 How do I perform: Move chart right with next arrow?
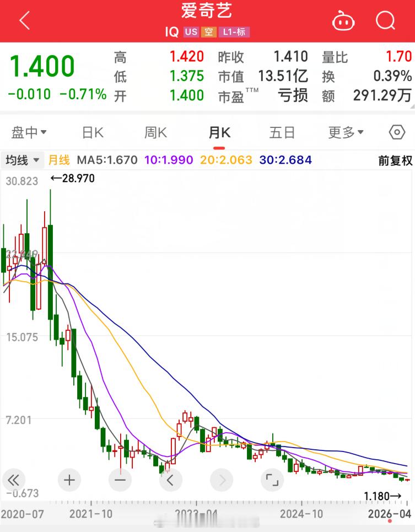pyautogui.click(x=222, y=480)
